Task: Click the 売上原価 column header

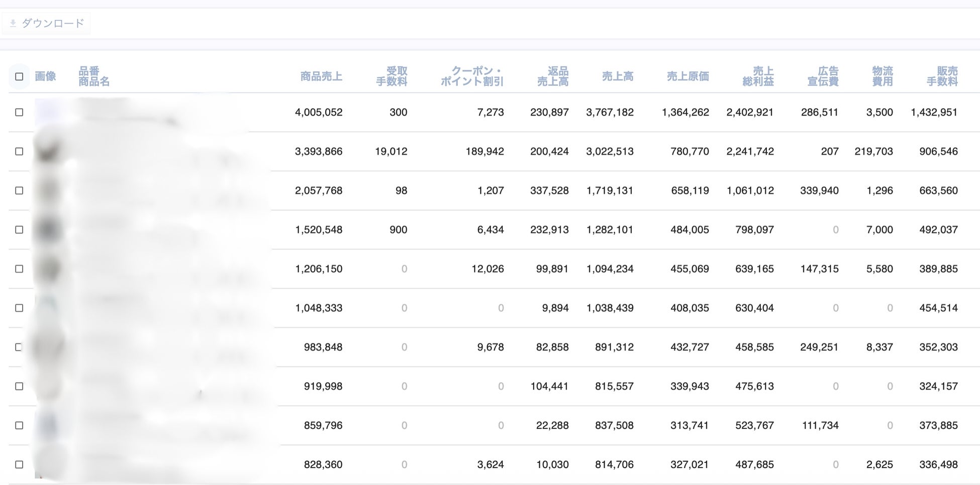Action: click(x=688, y=77)
